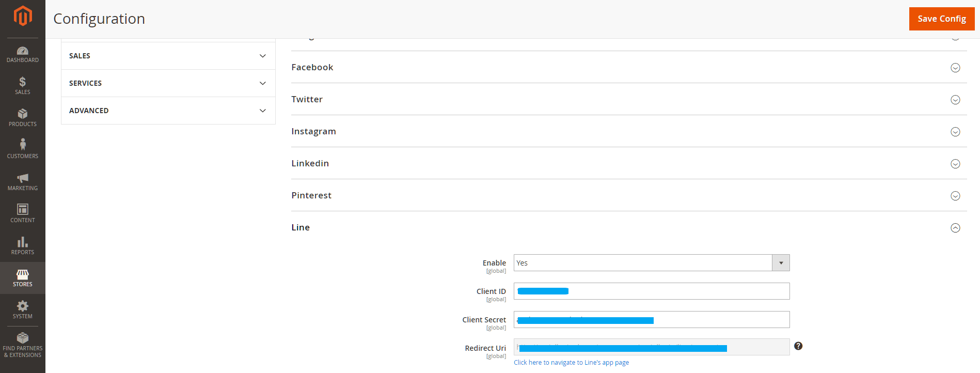The height and width of the screenshot is (373, 980).
Task: Click the link to Line's app page
Action: [572, 363]
